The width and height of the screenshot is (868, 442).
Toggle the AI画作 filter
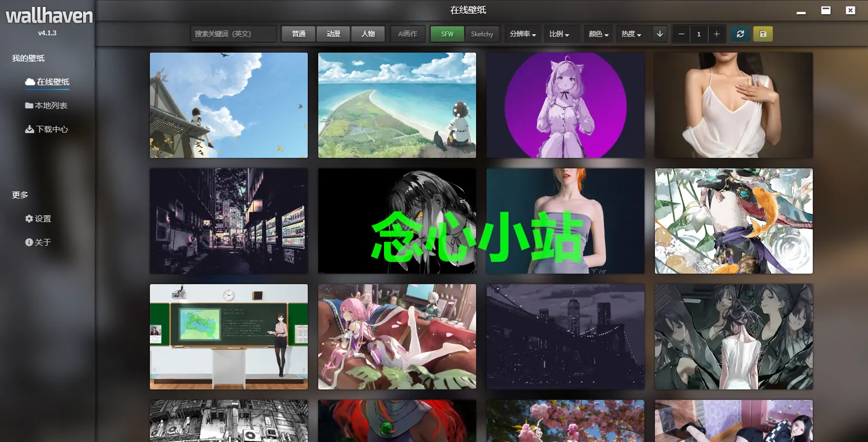click(x=408, y=34)
